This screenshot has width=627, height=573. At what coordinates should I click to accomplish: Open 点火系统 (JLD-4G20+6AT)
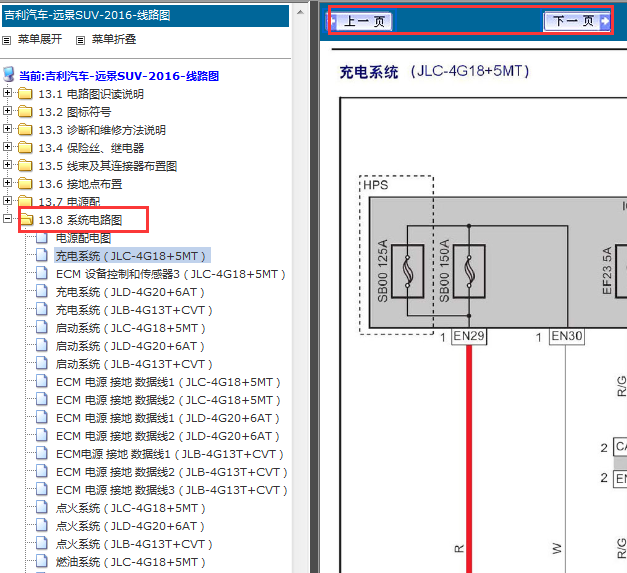tap(130, 526)
